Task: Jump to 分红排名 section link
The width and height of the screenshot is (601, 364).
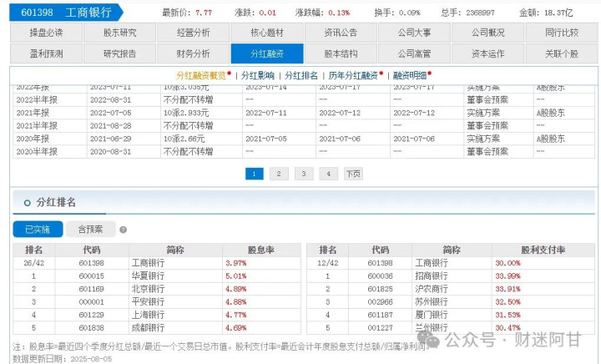Action: [301, 75]
